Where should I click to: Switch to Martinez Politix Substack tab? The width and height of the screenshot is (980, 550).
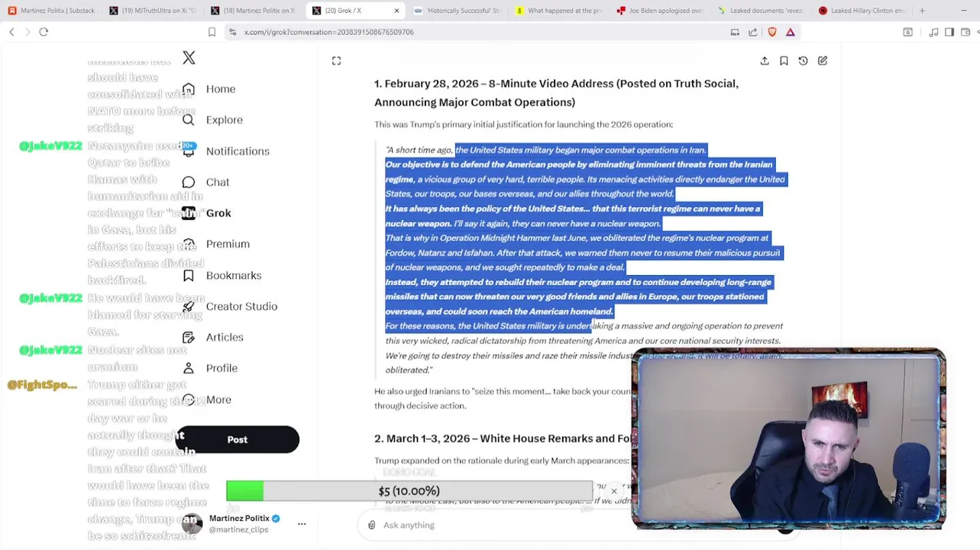point(51,11)
